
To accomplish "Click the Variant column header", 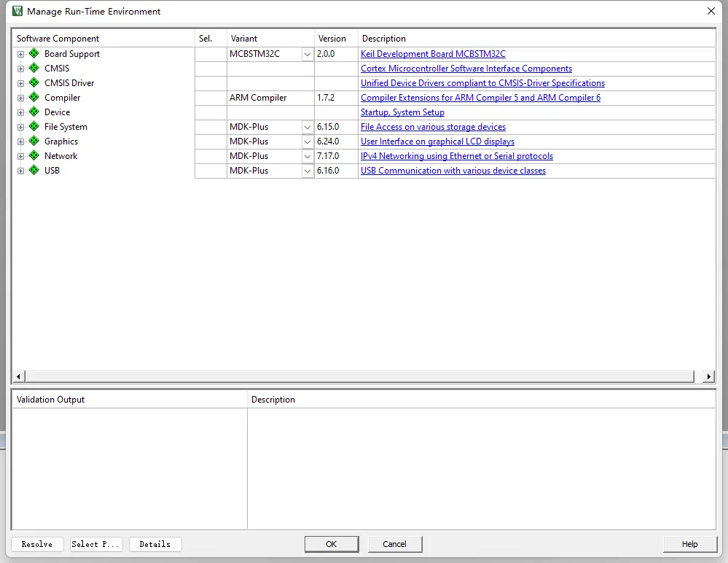I will coord(270,39).
